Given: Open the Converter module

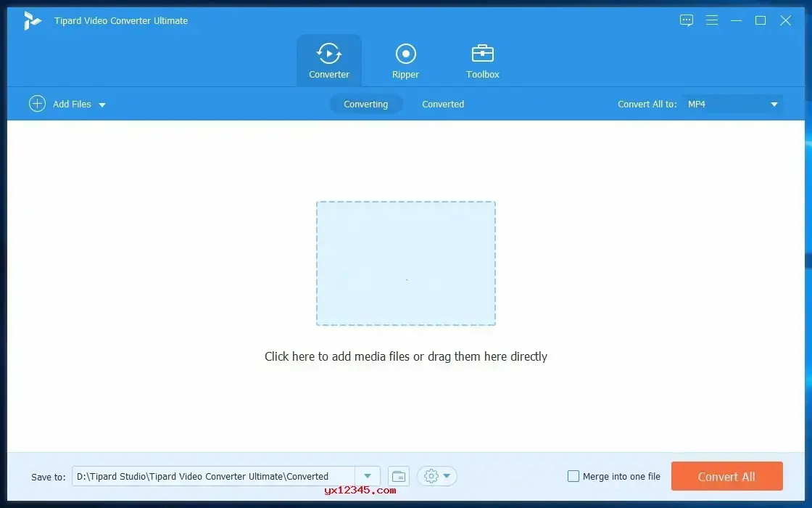Looking at the screenshot, I should click(329, 60).
